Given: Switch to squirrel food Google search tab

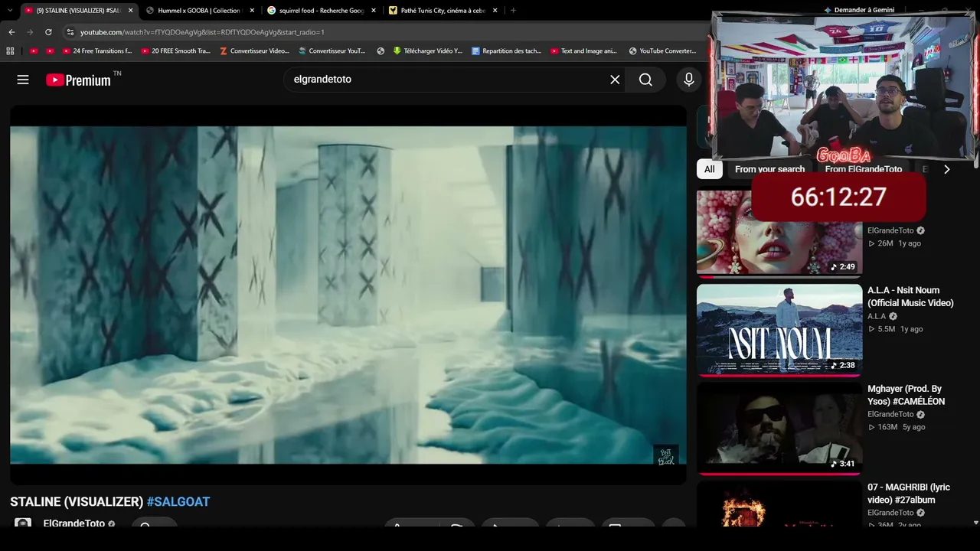Looking at the screenshot, I should click(322, 11).
